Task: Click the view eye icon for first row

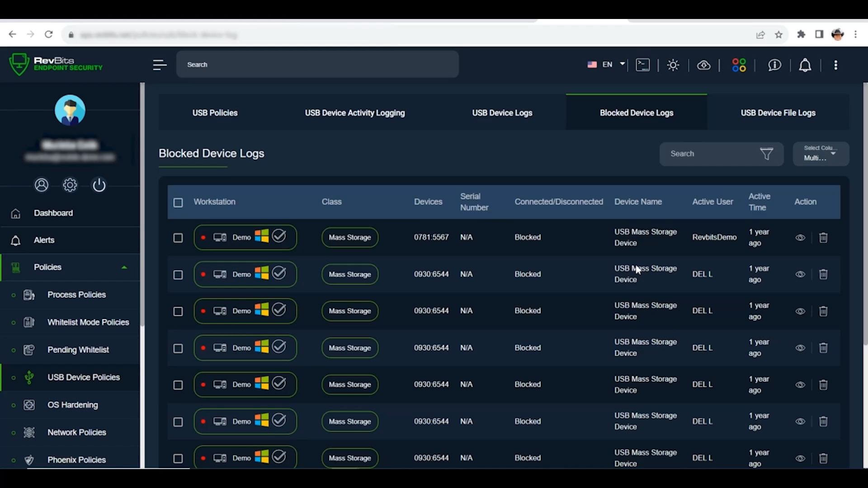Action: (800, 237)
